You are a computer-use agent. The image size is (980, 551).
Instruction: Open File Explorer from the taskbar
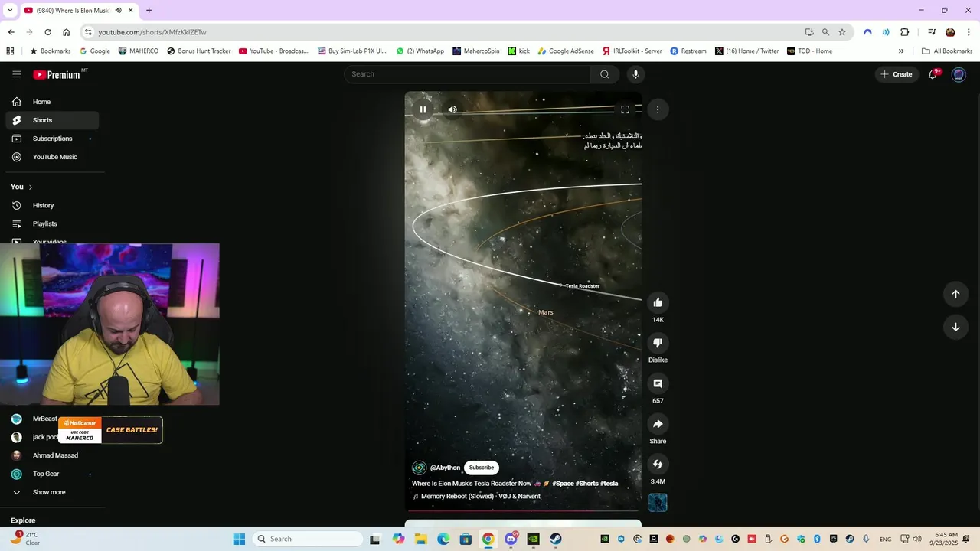(421, 539)
